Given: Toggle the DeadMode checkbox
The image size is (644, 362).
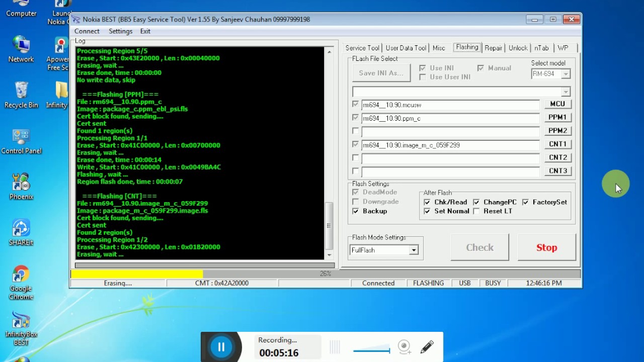Looking at the screenshot, I should [356, 192].
